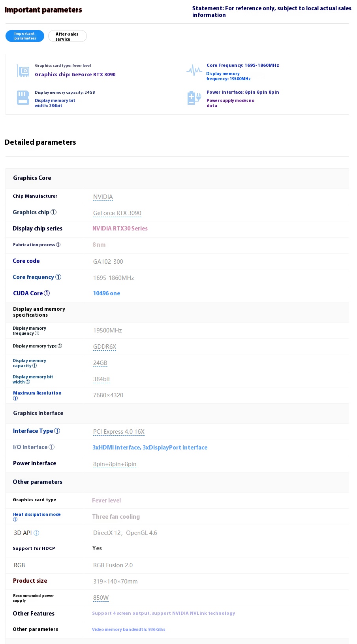This screenshot has width=357, height=644.
Task: Click the Power supply mode: no data text
Action: click(x=231, y=103)
